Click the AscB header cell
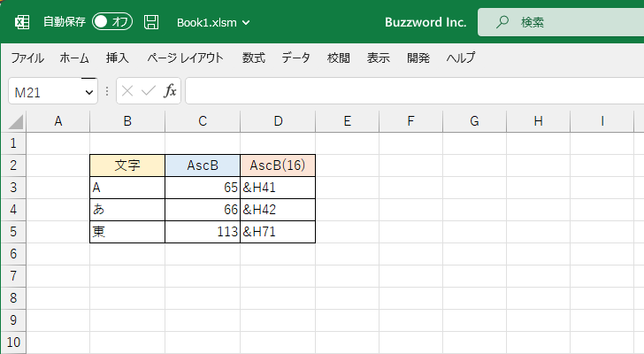Screen dimensions: 644x354 point(203,165)
